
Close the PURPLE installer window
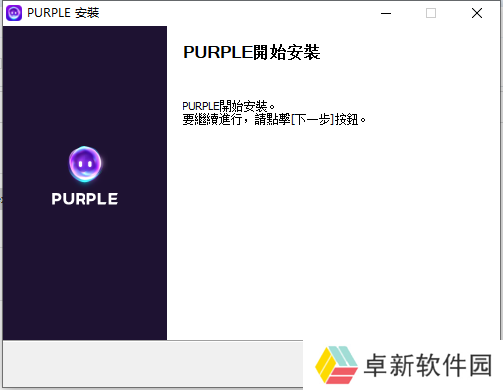coord(477,13)
